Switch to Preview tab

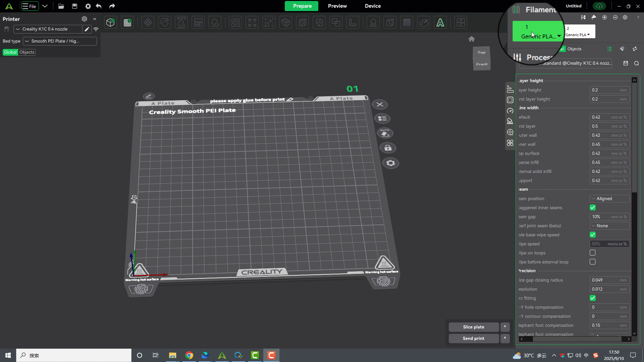[337, 6]
